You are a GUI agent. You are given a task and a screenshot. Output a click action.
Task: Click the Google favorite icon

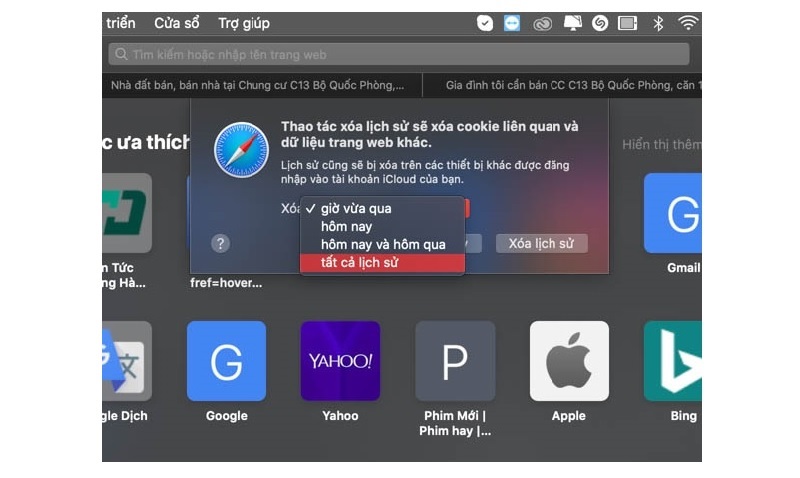(x=226, y=360)
